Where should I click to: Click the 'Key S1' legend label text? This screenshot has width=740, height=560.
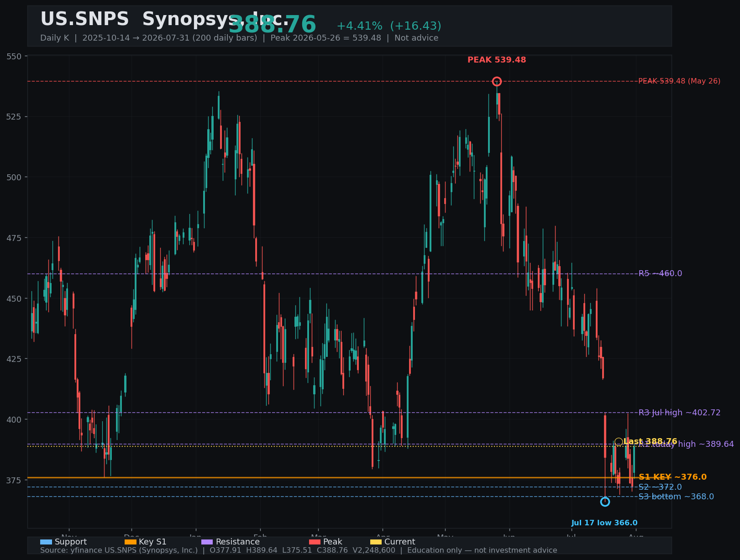(x=152, y=542)
